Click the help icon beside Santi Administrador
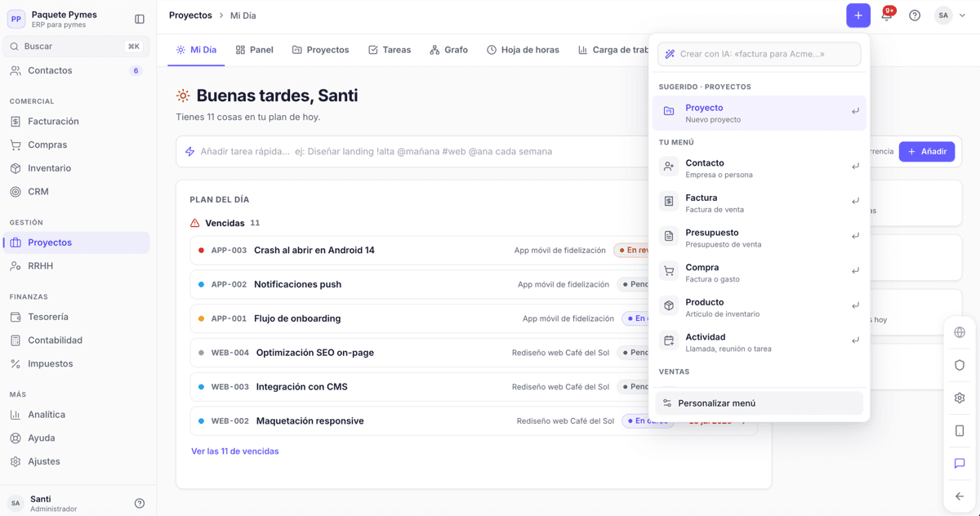This screenshot has width=980, height=516. 140,504
